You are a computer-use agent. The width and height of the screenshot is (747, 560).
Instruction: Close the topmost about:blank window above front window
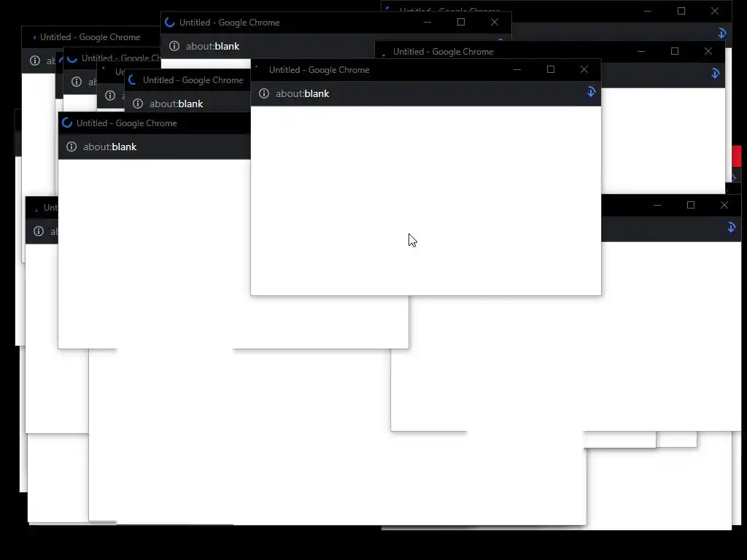click(495, 22)
